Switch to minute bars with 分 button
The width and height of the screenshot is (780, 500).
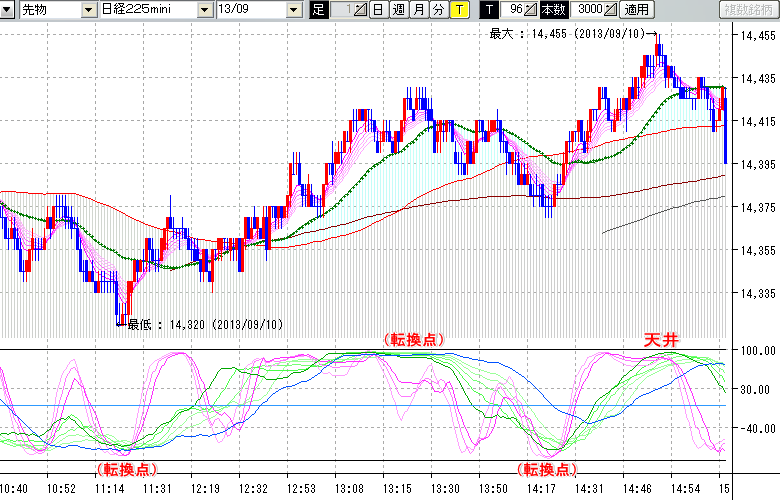pyautogui.click(x=438, y=10)
